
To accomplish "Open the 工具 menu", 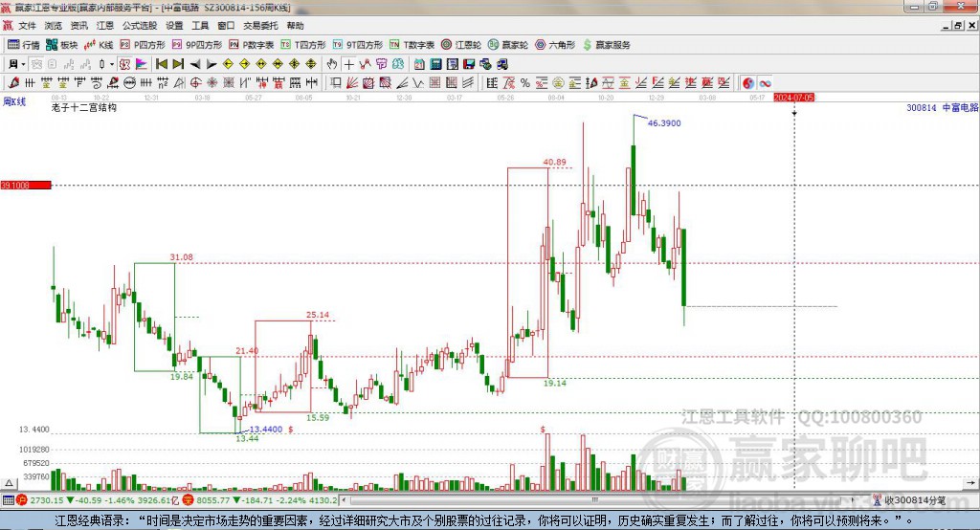I will pyautogui.click(x=200, y=26).
